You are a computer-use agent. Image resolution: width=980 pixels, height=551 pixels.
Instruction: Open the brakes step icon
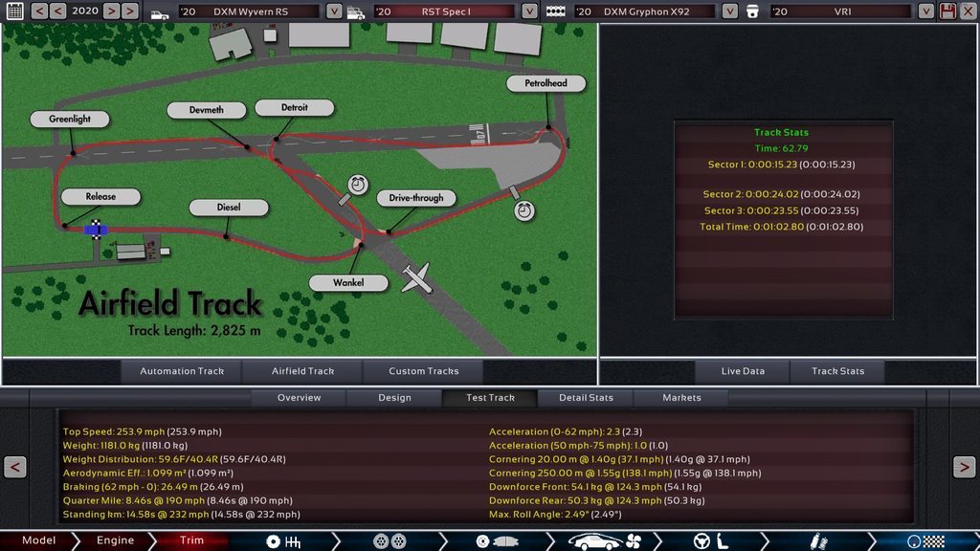point(493,540)
